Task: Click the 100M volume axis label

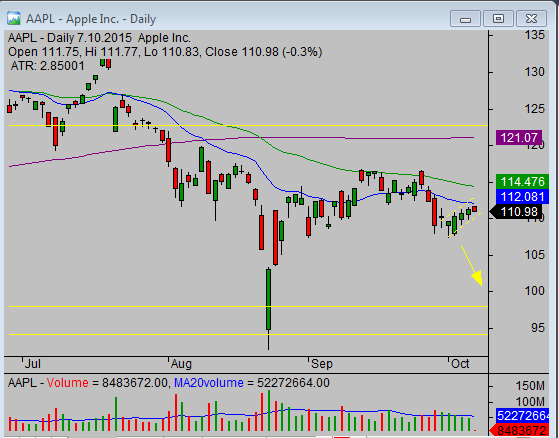Action: pyautogui.click(x=530, y=402)
